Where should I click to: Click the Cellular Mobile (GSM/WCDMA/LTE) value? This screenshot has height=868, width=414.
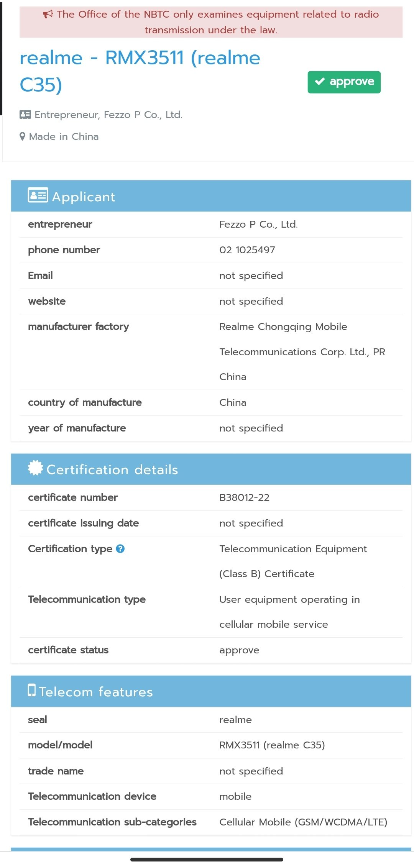303,822
